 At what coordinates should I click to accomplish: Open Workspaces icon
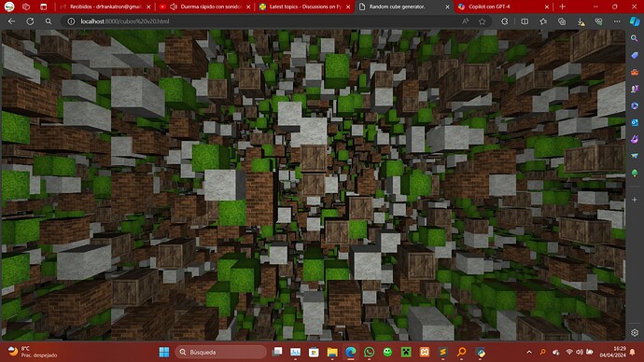point(26,7)
